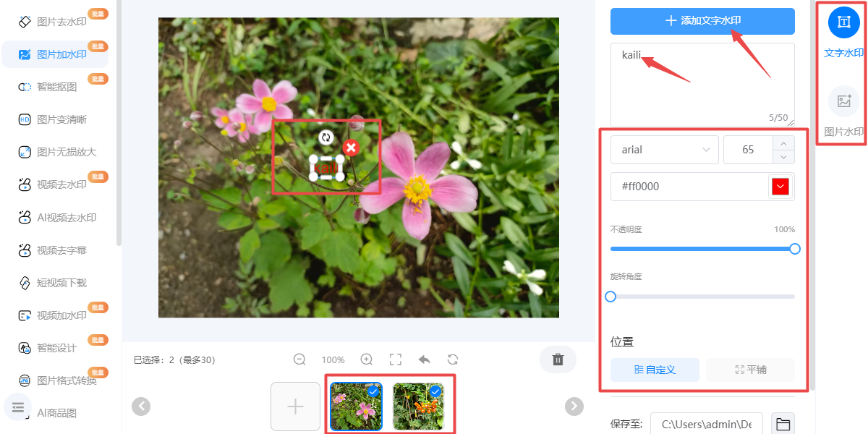
Task: Switch to the 文字水印 tab
Action: 843,33
